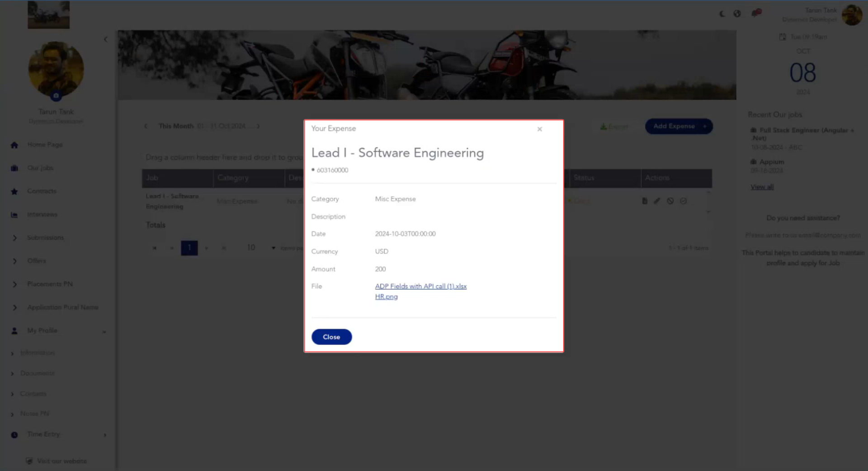Open the Appium recent job
The image size is (868, 471).
click(x=767, y=162)
